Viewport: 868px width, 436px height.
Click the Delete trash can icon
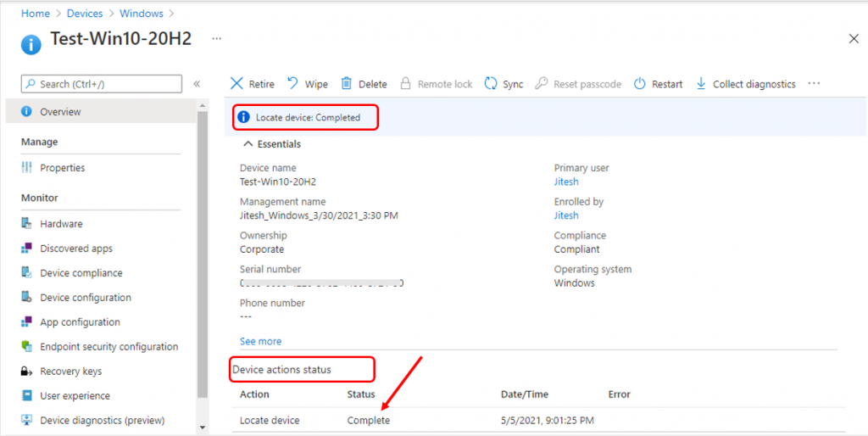[x=347, y=84]
